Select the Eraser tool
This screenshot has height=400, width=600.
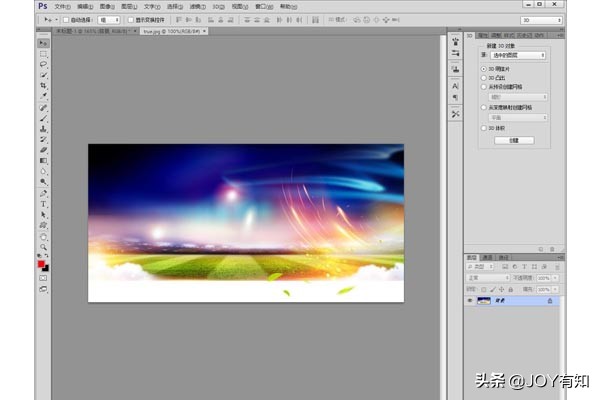pyautogui.click(x=43, y=150)
